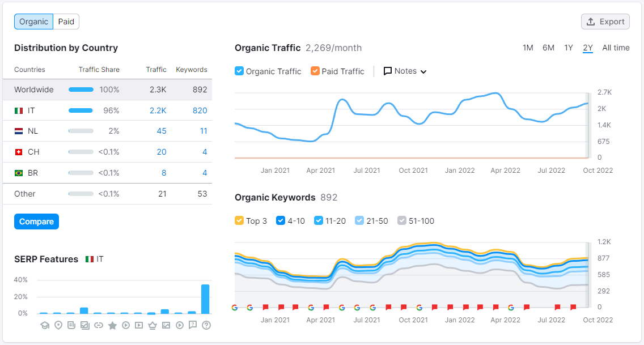
Task: Open the Notes dropdown
Action: click(x=405, y=71)
